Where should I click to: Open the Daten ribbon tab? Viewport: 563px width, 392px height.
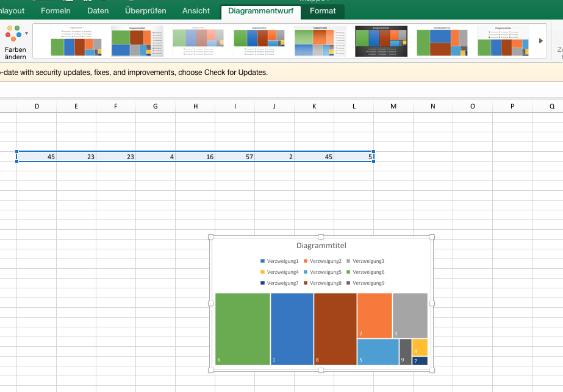(x=98, y=10)
